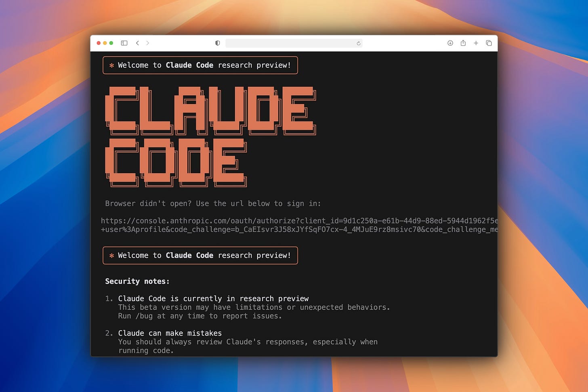
Task: Click the 'running code.' text line
Action: [x=146, y=350]
